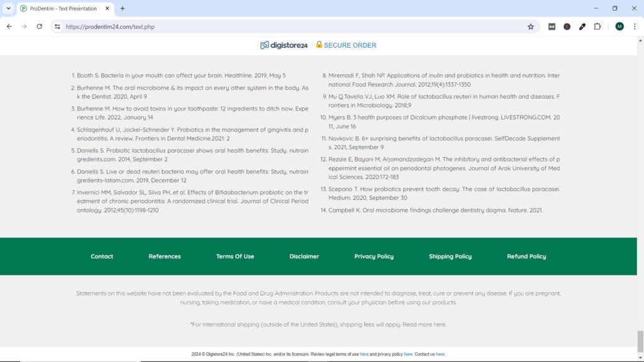Image resolution: width=644 pixels, height=362 pixels.
Task: Close the ProDentim tab
Action: pos(108,9)
